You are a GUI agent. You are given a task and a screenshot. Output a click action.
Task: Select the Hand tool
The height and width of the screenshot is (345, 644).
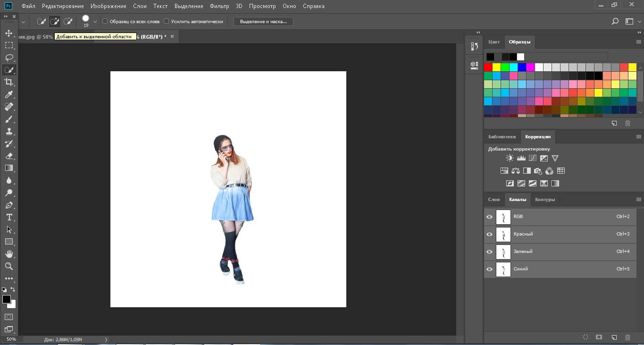tap(8, 254)
